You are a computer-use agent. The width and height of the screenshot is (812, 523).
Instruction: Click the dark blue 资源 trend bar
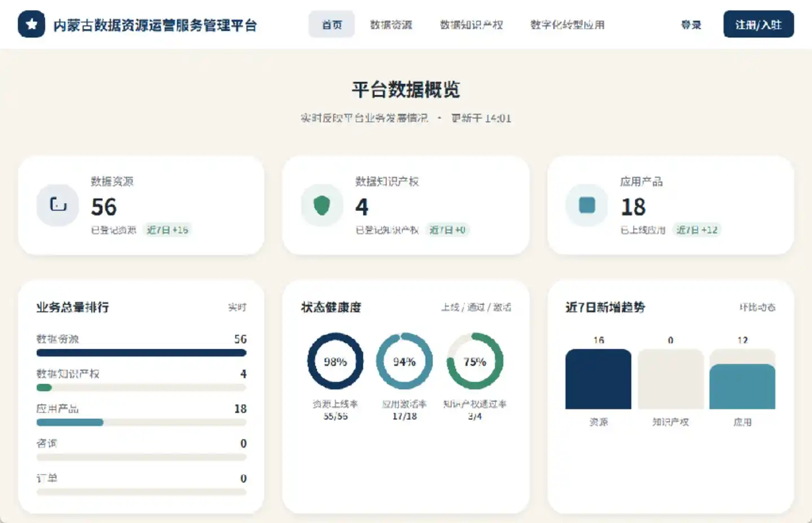click(598, 379)
